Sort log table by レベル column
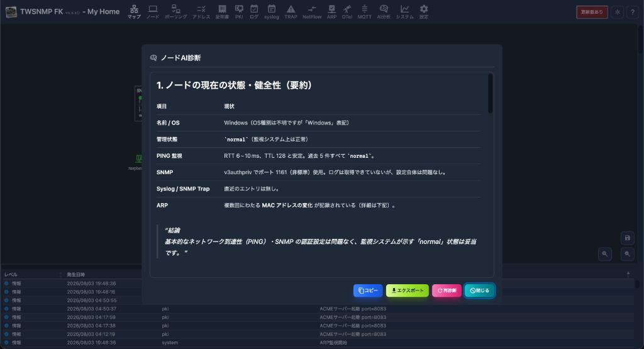644x349 pixels. 11,274
